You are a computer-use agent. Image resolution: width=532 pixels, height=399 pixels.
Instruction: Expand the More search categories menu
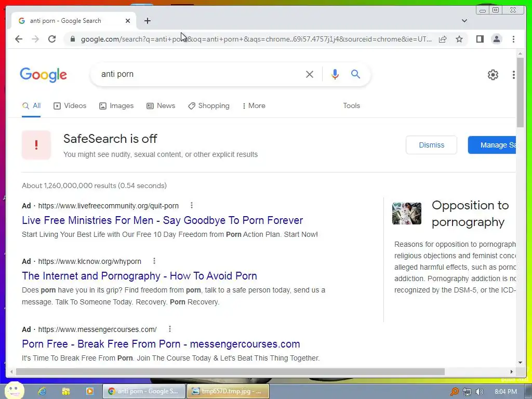[x=254, y=106]
